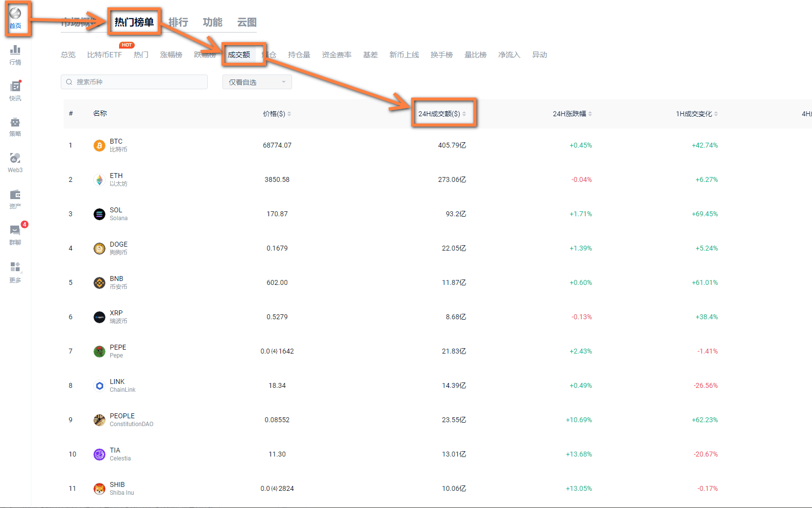Open the Web3 sidebar icon
The width and height of the screenshot is (812, 508).
[x=15, y=163]
